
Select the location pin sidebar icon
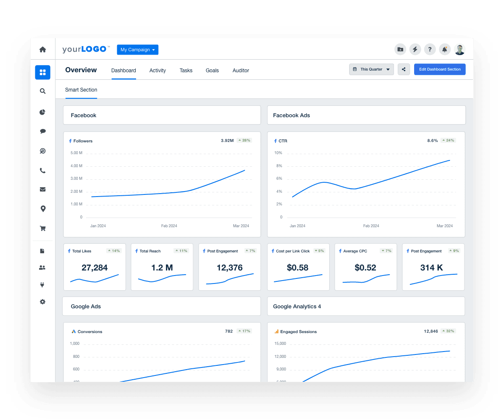(42, 209)
